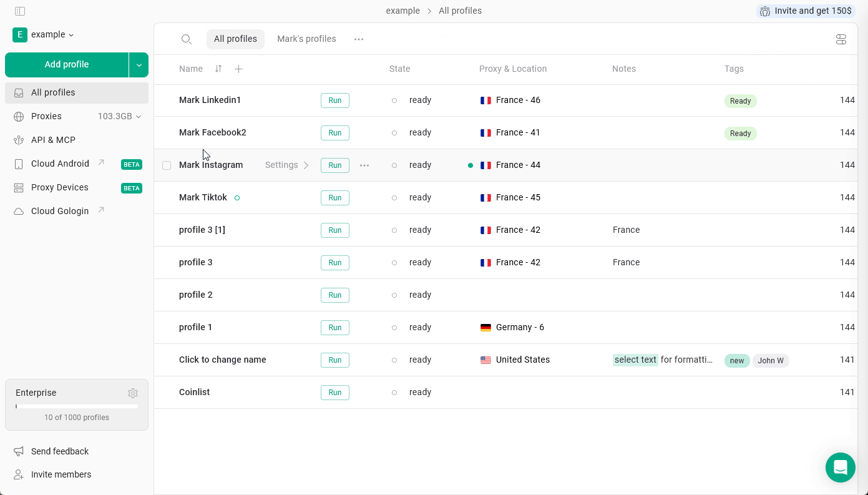Image resolution: width=868 pixels, height=495 pixels.
Task: Open Enterprise plan settings gear
Action: tap(133, 393)
